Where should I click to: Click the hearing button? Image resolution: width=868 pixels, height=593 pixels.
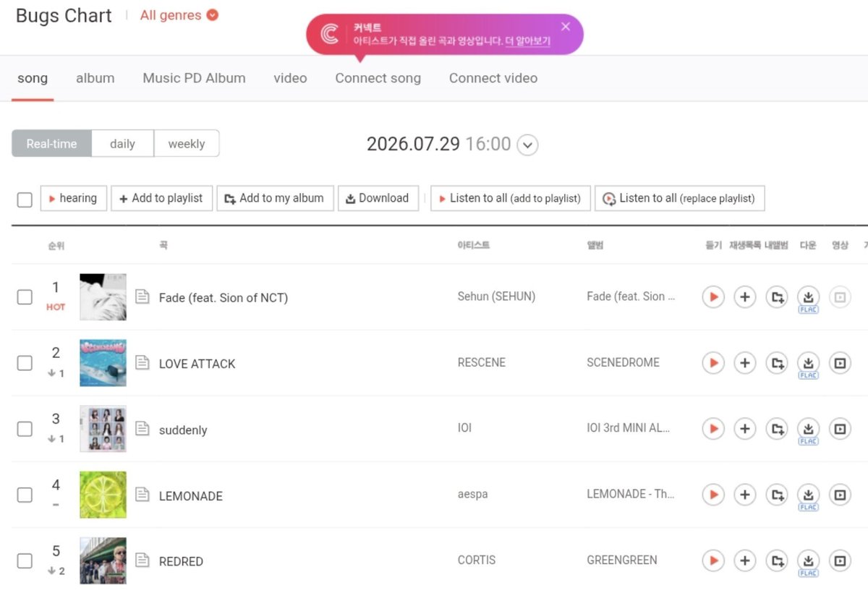point(74,198)
